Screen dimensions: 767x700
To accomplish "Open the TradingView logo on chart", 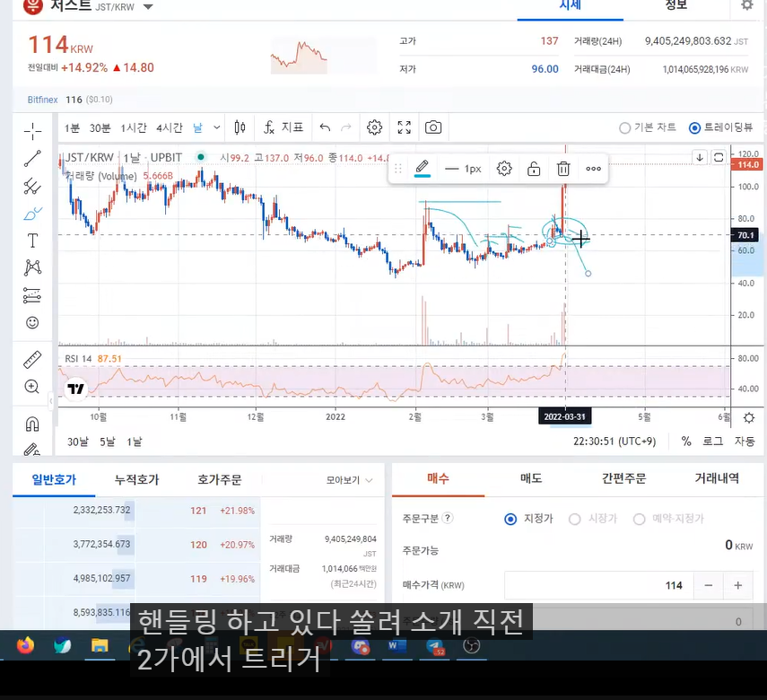I will pyautogui.click(x=76, y=389).
